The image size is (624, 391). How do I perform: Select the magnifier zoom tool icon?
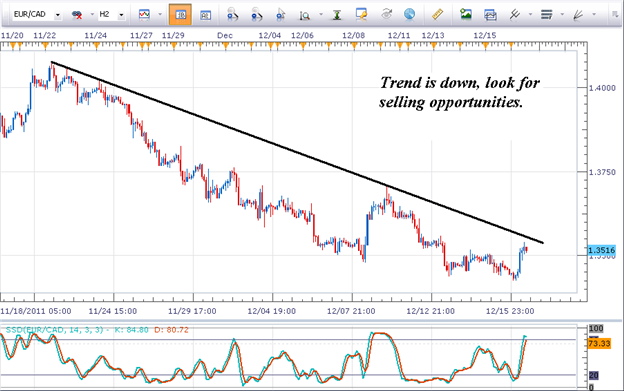pos(305,16)
